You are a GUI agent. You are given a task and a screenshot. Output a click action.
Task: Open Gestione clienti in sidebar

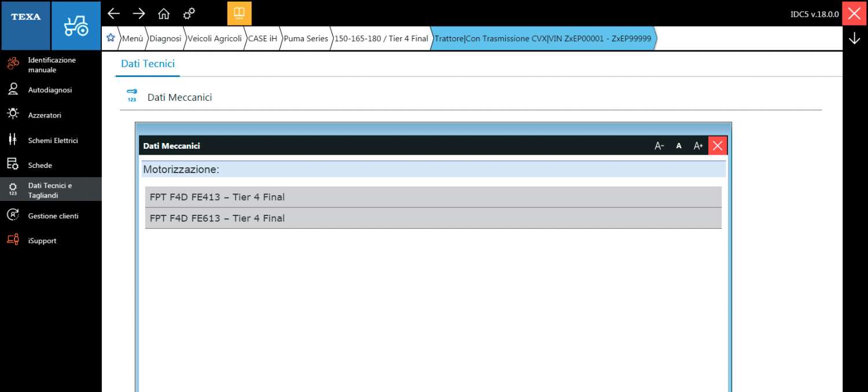coord(51,215)
